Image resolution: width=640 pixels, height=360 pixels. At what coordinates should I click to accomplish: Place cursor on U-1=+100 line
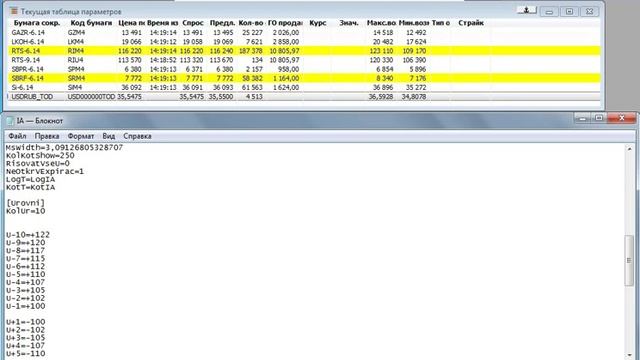[25, 306]
